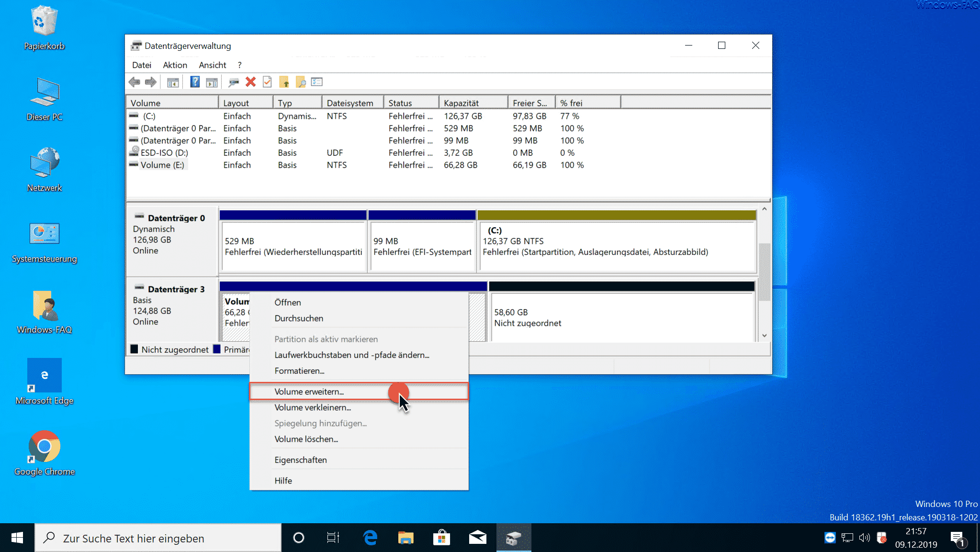Click the red X delete toolbar icon
This screenshot has height=552, width=980.
coord(250,82)
